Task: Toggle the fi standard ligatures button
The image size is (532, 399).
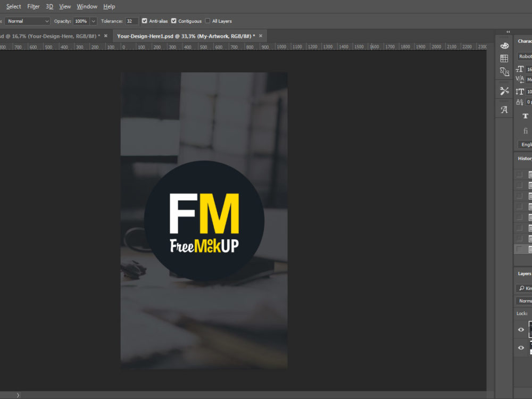Action: [525, 131]
